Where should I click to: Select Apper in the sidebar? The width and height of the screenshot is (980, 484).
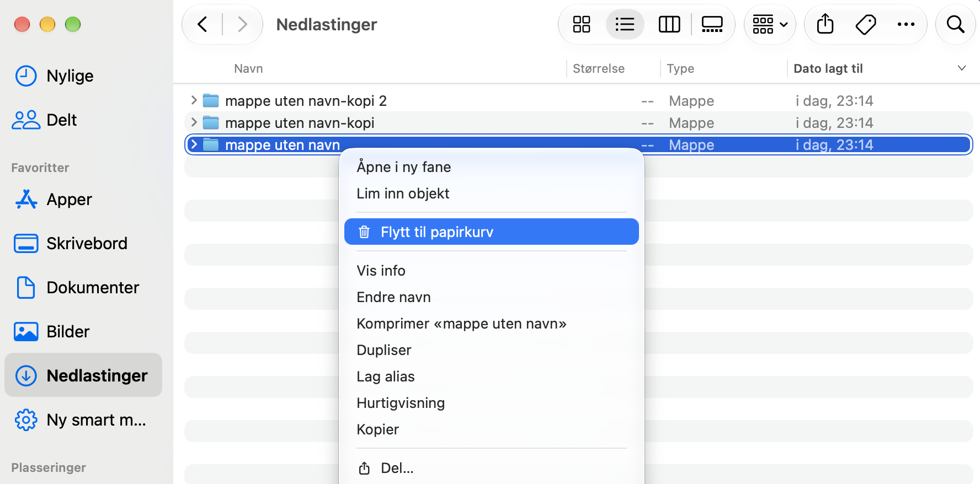click(x=83, y=200)
